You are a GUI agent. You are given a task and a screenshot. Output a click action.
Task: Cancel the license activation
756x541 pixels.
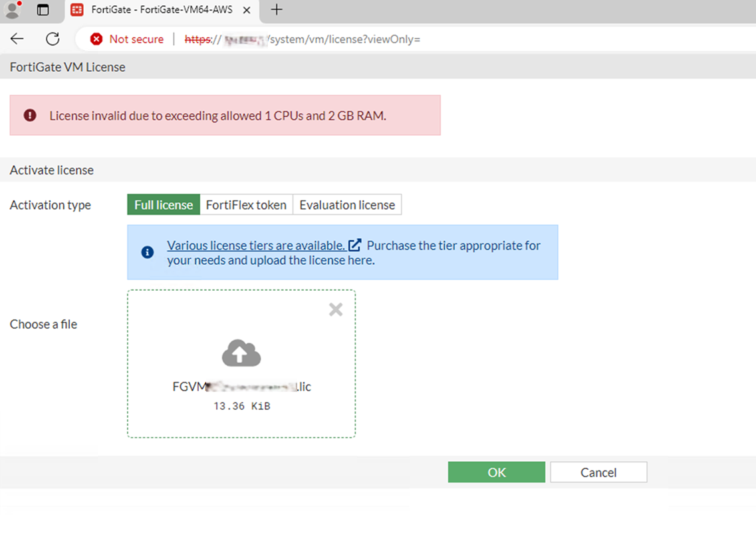pyautogui.click(x=598, y=472)
